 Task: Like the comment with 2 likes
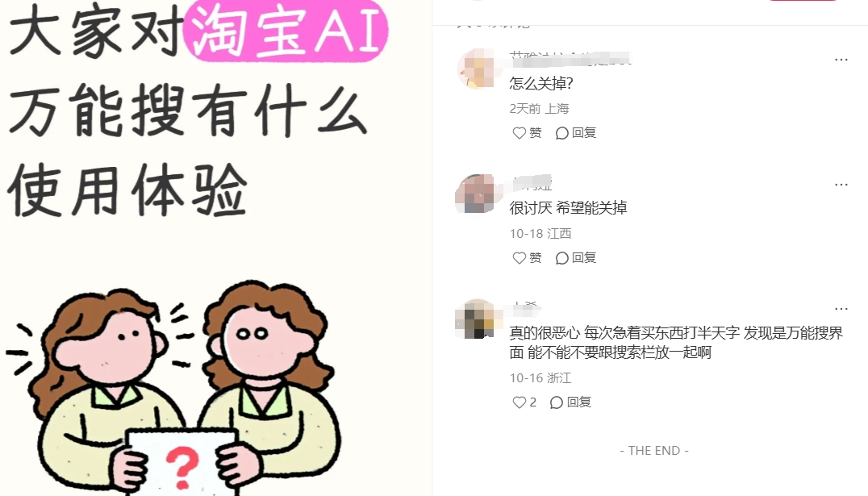(x=524, y=402)
